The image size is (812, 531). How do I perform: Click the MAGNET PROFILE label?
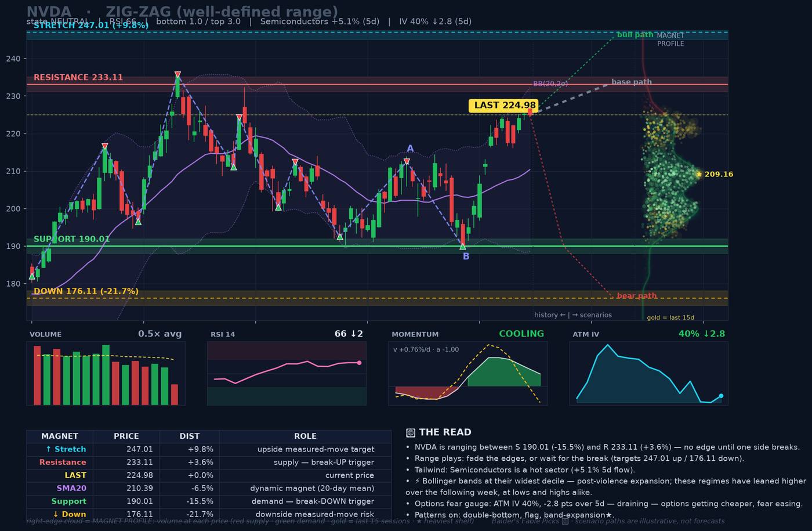coord(670,39)
